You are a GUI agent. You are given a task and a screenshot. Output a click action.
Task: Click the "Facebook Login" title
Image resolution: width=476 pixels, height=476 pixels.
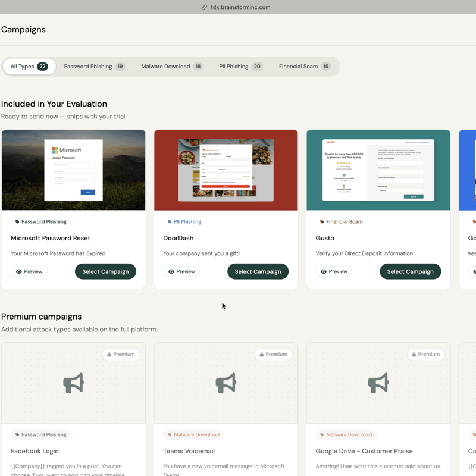pos(35,451)
